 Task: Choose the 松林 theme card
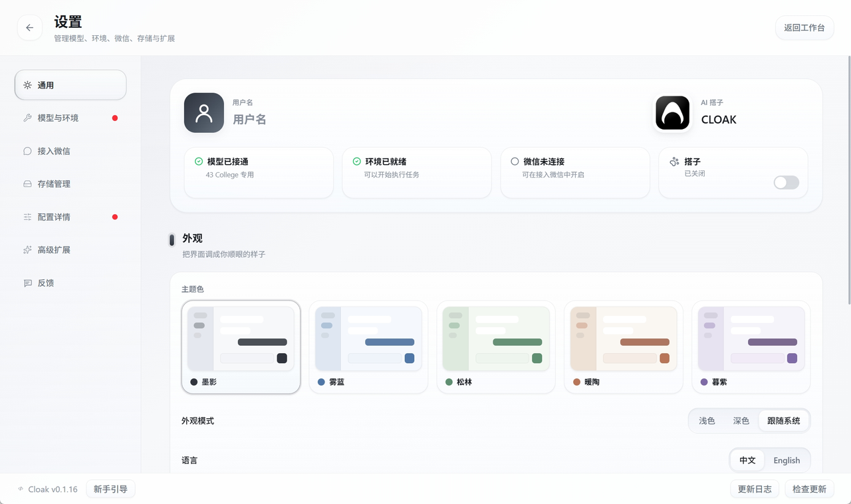click(x=496, y=347)
